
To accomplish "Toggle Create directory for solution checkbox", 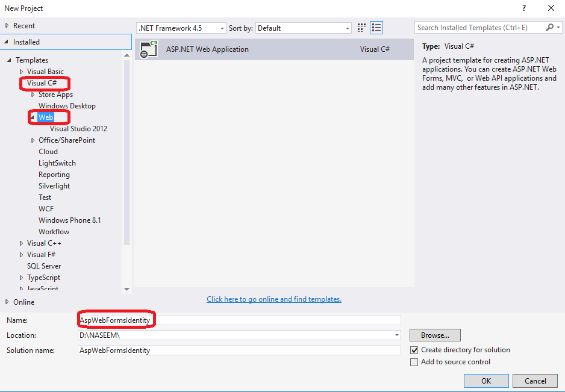I will click(x=414, y=350).
